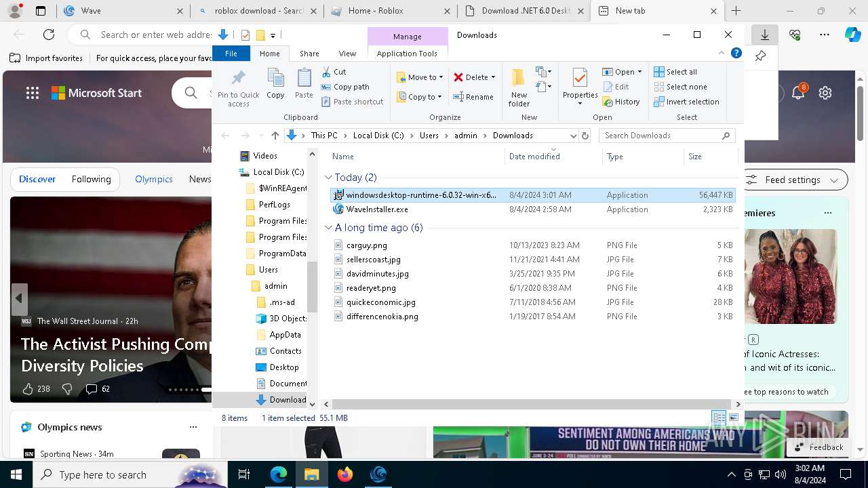Expand the Delete dropdown arrow
Screen dimensions: 868x488
click(x=493, y=77)
